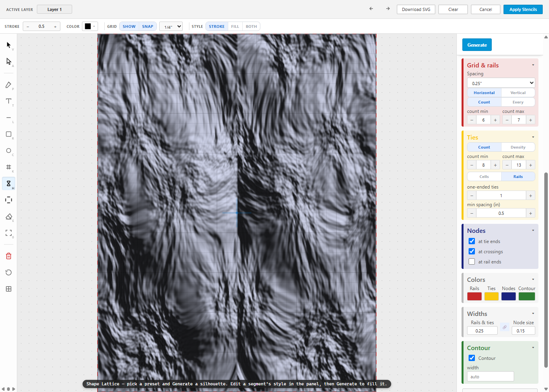Select the Pen tool

coord(9,85)
